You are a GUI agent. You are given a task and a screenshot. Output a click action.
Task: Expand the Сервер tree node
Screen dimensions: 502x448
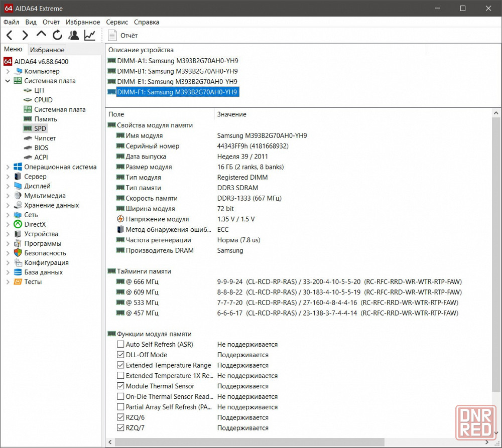click(8, 177)
